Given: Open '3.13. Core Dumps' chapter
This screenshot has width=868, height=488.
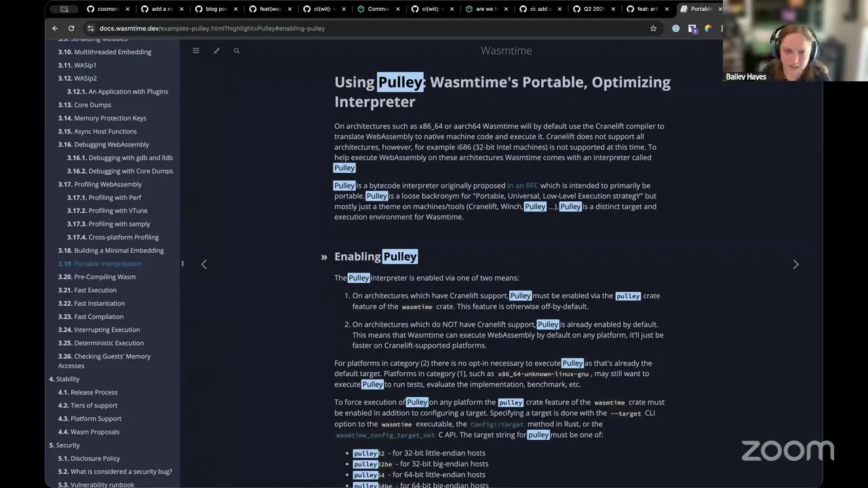Looking at the screenshot, I should (x=84, y=105).
